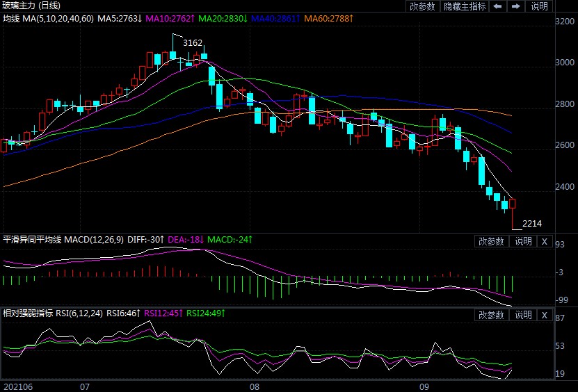Image resolution: width=578 pixels, height=392 pixels.
Task: Close the RSI panel with X
Action: (x=545, y=315)
